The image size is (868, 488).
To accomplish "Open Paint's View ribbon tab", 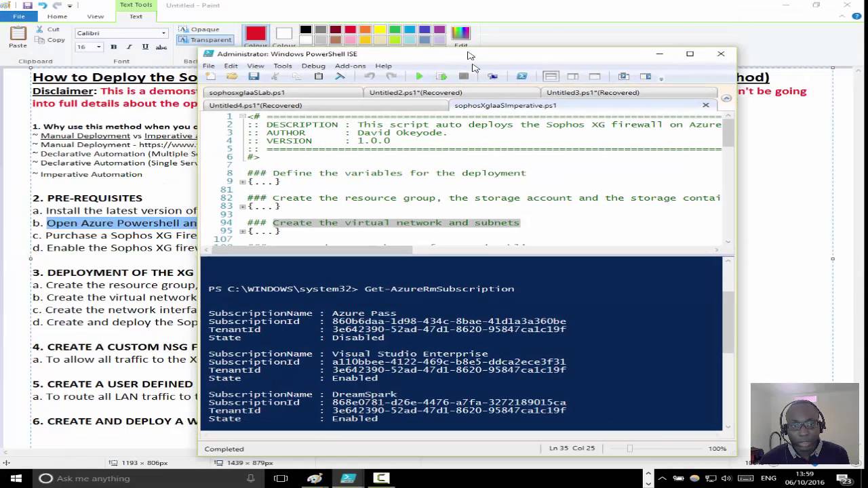I will [96, 16].
